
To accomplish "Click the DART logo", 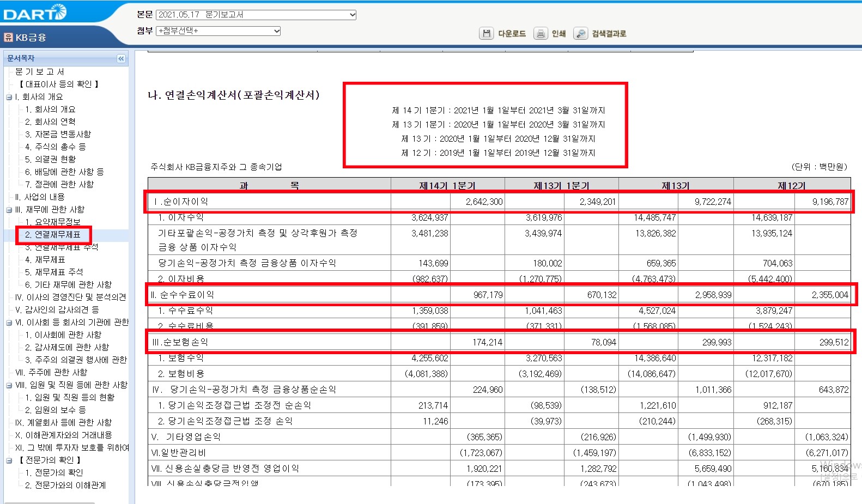I will (35, 13).
